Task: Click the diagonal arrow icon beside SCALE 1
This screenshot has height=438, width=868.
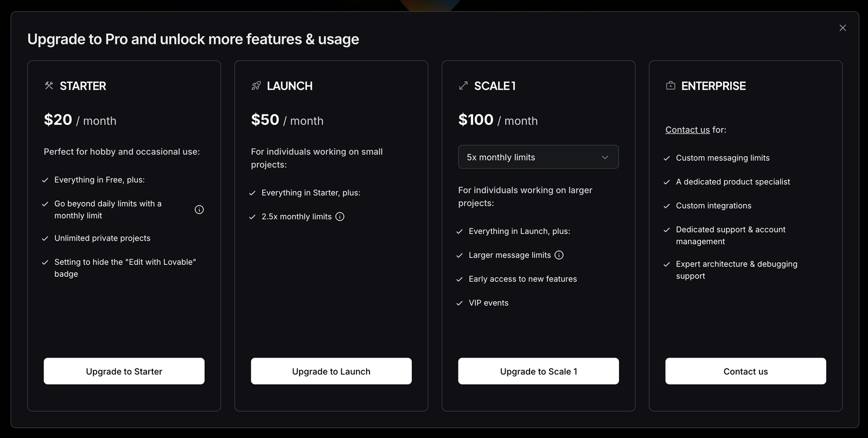Action: coord(463,85)
